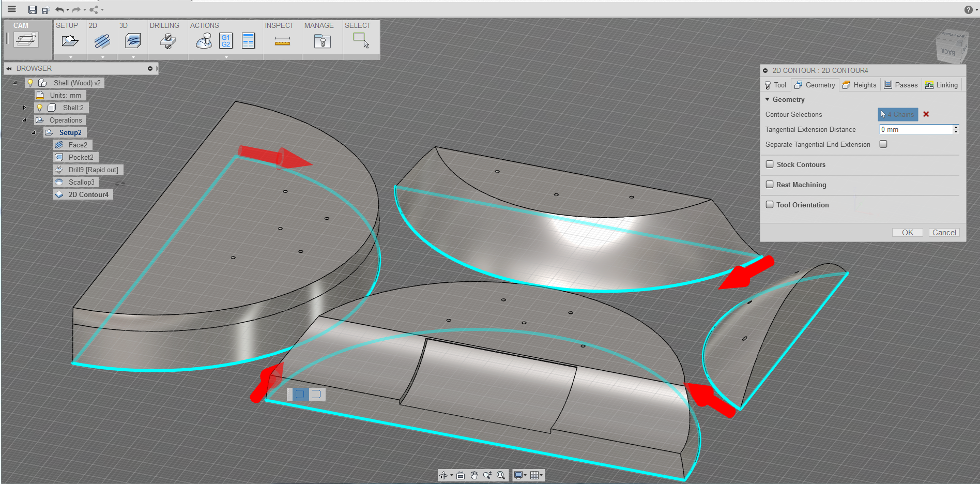980x484 pixels.
Task: Collapse the Setup2 tree node
Action: point(34,132)
